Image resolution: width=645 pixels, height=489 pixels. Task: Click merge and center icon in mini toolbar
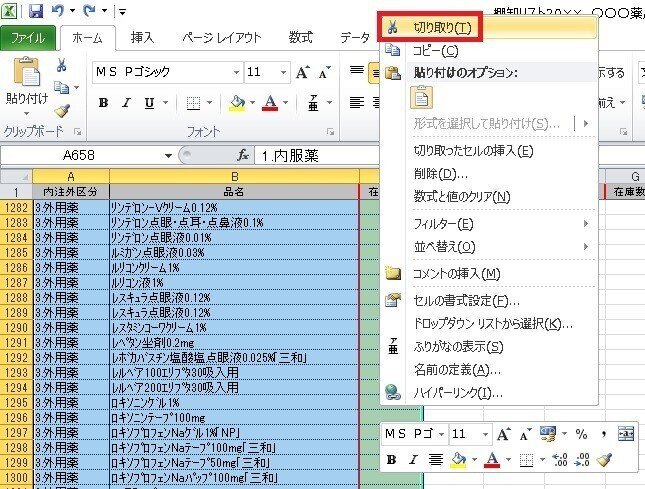pos(626,433)
